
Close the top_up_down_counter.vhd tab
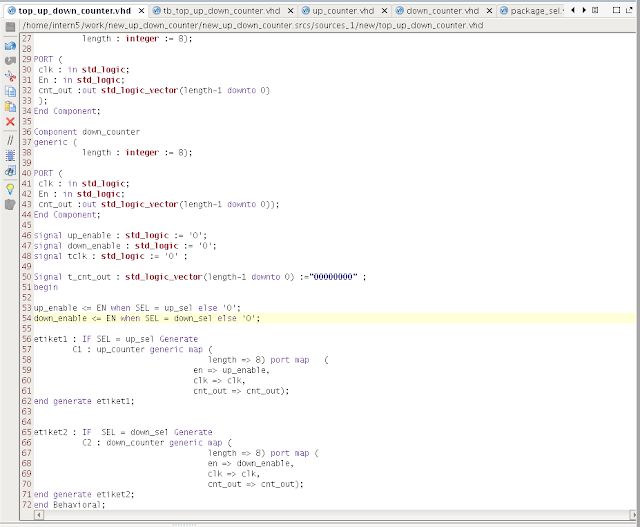click(x=141, y=11)
